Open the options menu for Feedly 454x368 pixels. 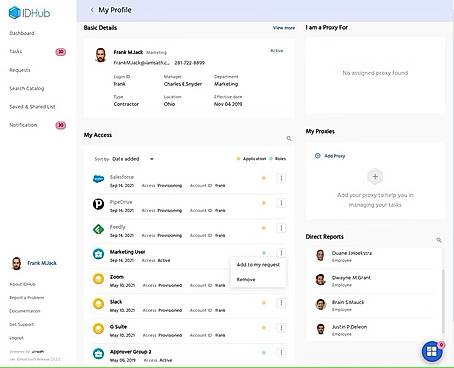(x=281, y=228)
